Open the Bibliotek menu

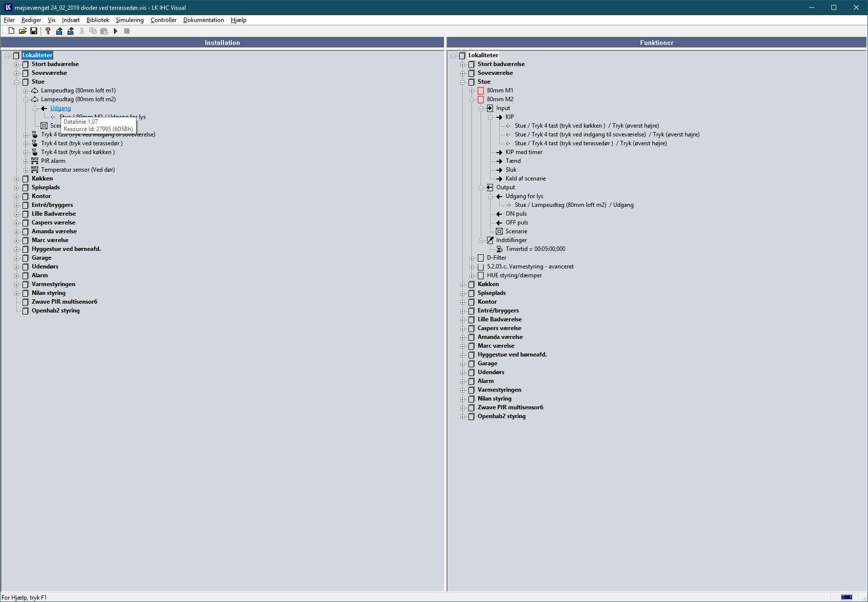(x=97, y=20)
